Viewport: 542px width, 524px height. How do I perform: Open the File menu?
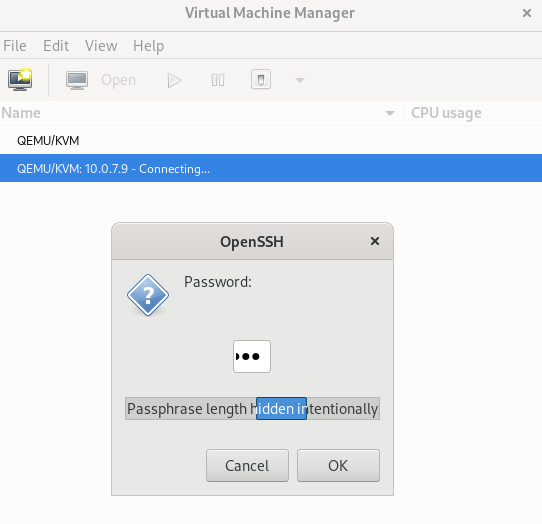pos(15,46)
